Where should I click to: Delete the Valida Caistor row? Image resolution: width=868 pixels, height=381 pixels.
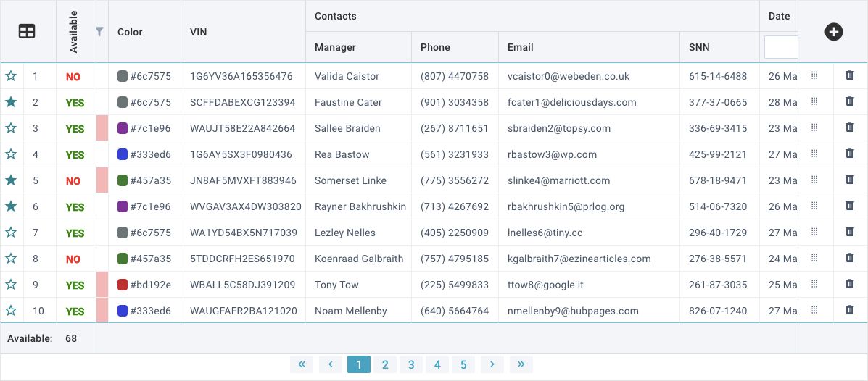click(850, 75)
